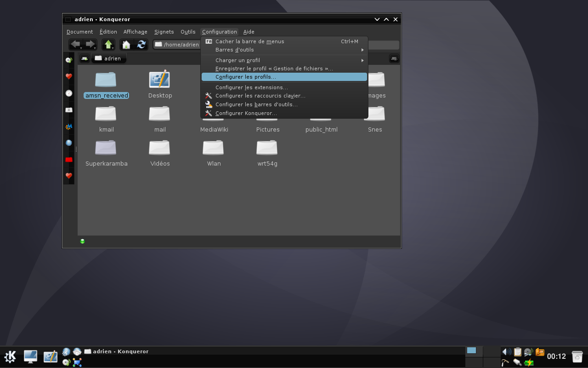Screen dimensions: 588x368
Task: Open the trash bin in the panel
Action: click(577, 356)
